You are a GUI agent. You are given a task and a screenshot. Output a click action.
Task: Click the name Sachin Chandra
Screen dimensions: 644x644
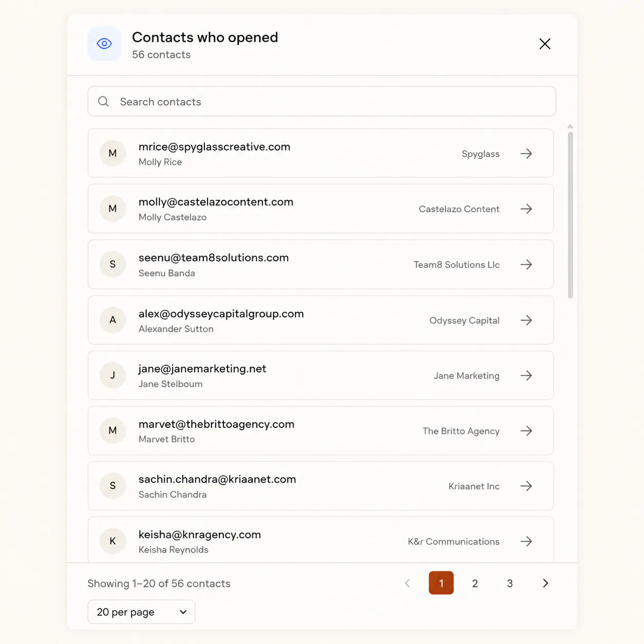[x=173, y=495]
